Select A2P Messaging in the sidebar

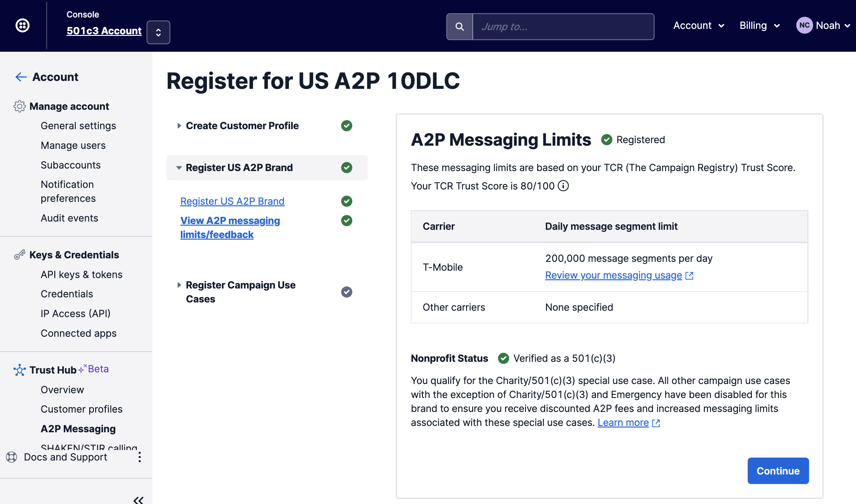click(78, 428)
